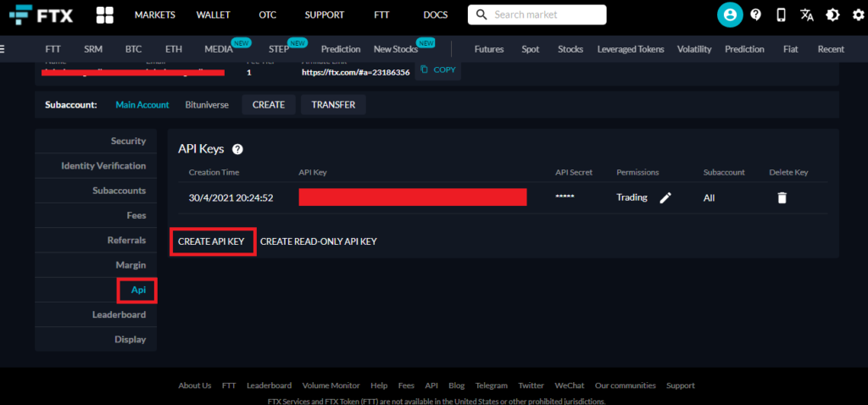The image size is (868, 405).
Task: Click the help question mark icon in top bar
Action: pos(755,15)
